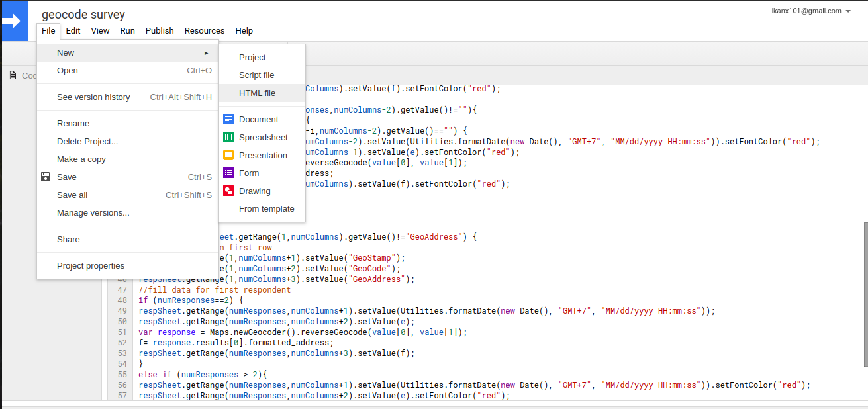This screenshot has width=868, height=409.
Task: Select See version history
Action: point(128,97)
